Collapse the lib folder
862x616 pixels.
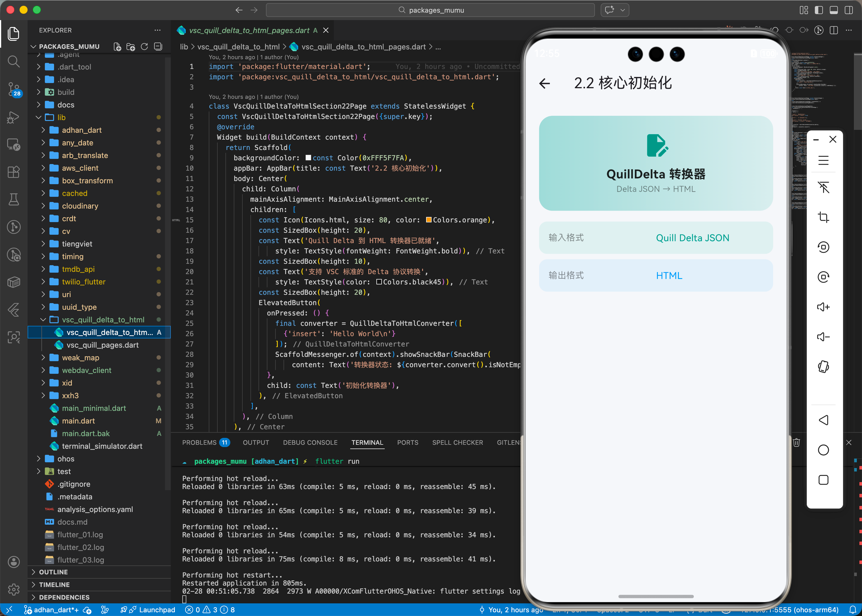point(38,117)
